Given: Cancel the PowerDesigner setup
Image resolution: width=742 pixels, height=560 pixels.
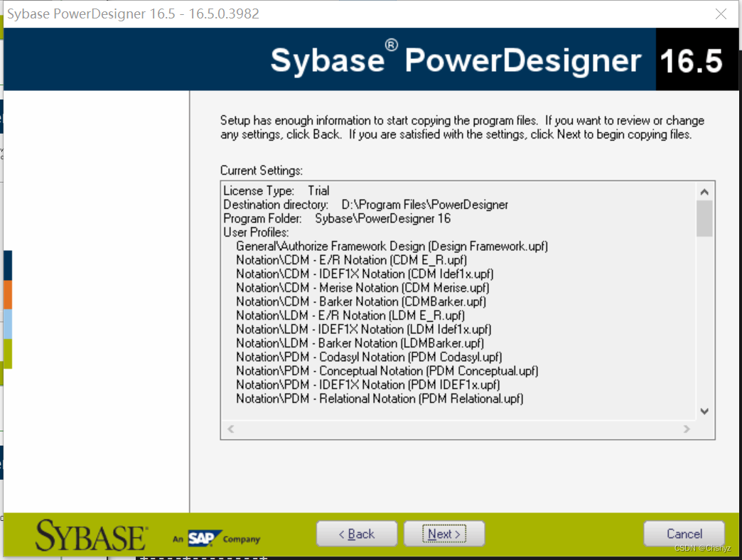Looking at the screenshot, I should [684, 534].
